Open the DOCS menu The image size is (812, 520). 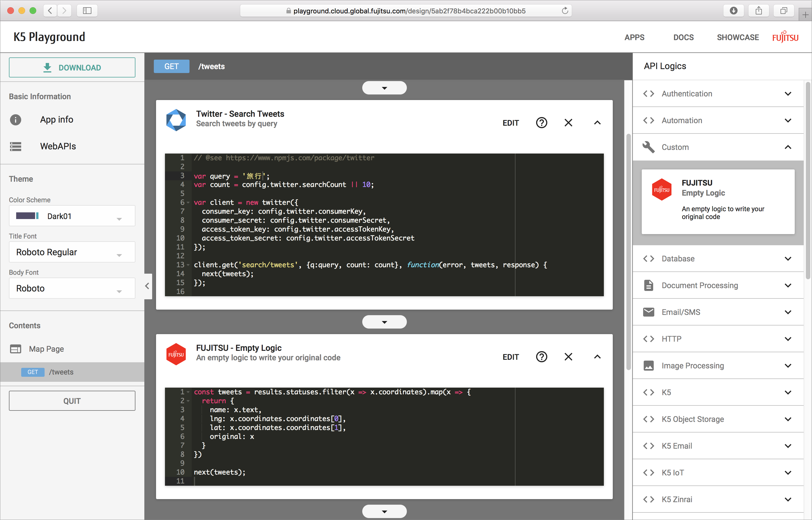pos(683,37)
